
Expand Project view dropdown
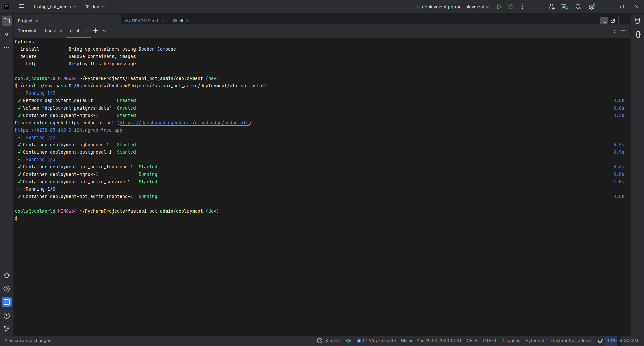[x=28, y=21]
